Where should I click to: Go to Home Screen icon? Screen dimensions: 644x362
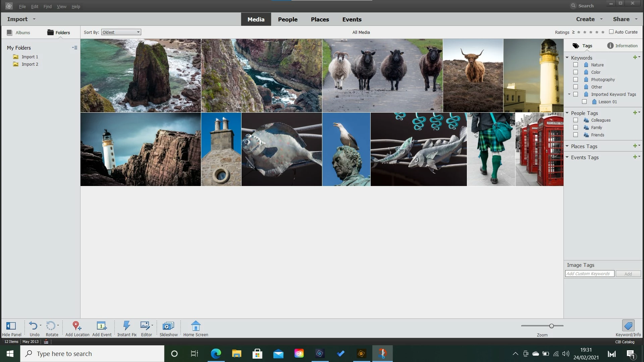(x=196, y=326)
